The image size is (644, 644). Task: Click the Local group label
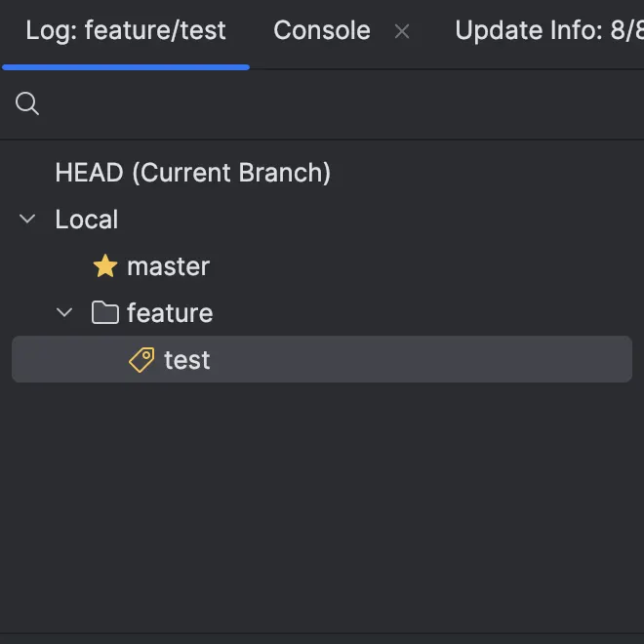(x=86, y=220)
